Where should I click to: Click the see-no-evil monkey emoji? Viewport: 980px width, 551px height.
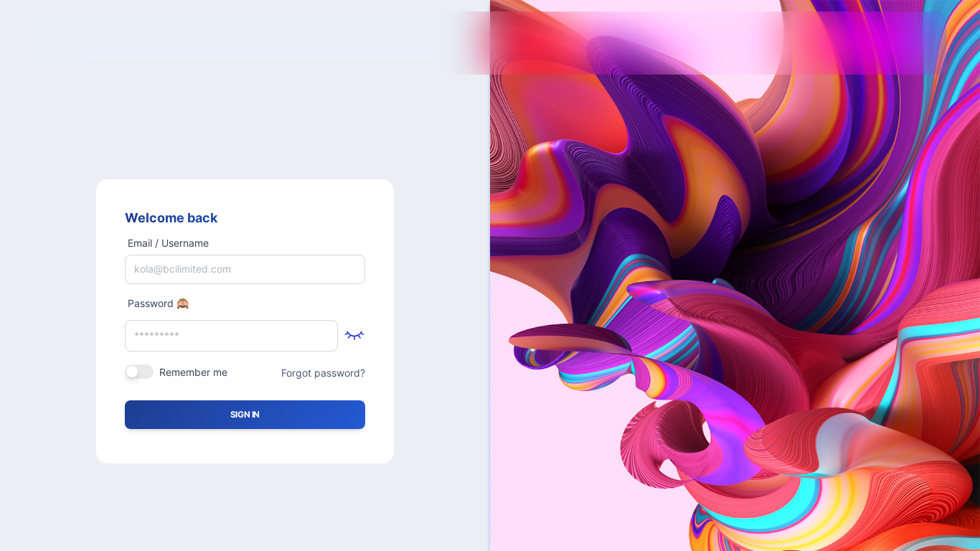tap(183, 303)
